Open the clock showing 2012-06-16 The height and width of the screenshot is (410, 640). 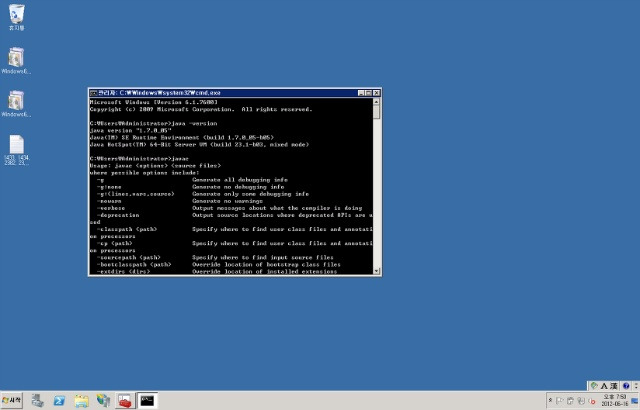[615, 400]
